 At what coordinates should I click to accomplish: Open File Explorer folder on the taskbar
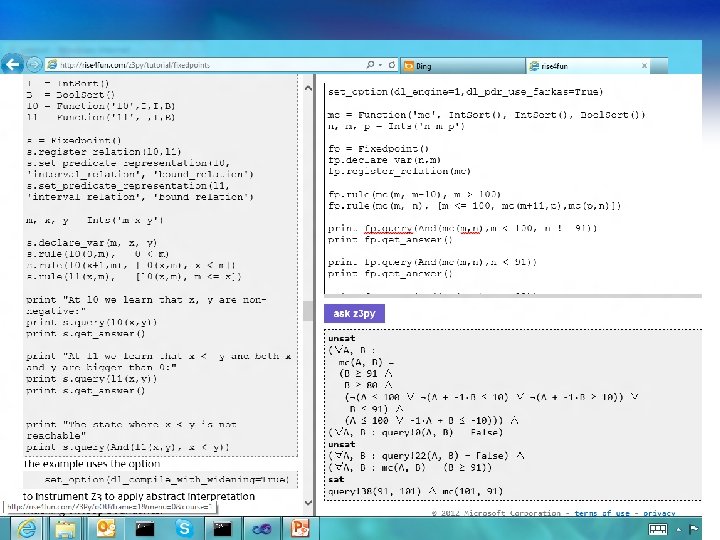pos(66,529)
